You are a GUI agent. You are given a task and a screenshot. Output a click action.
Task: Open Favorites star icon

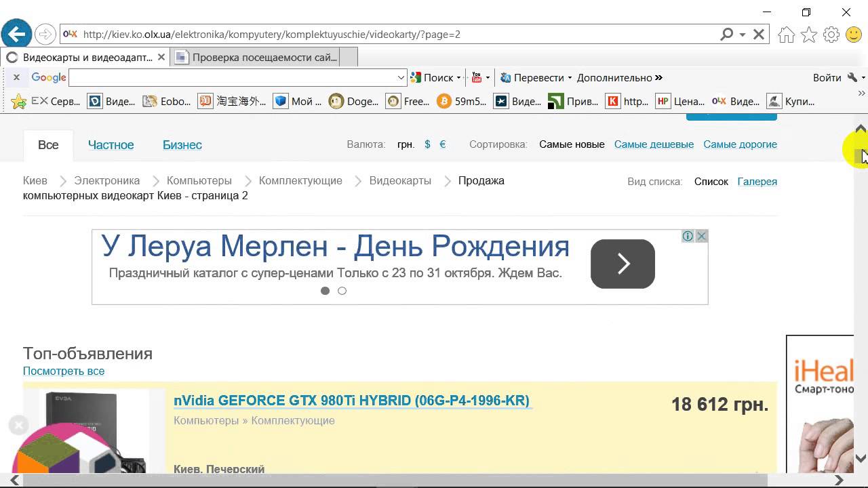tap(809, 35)
